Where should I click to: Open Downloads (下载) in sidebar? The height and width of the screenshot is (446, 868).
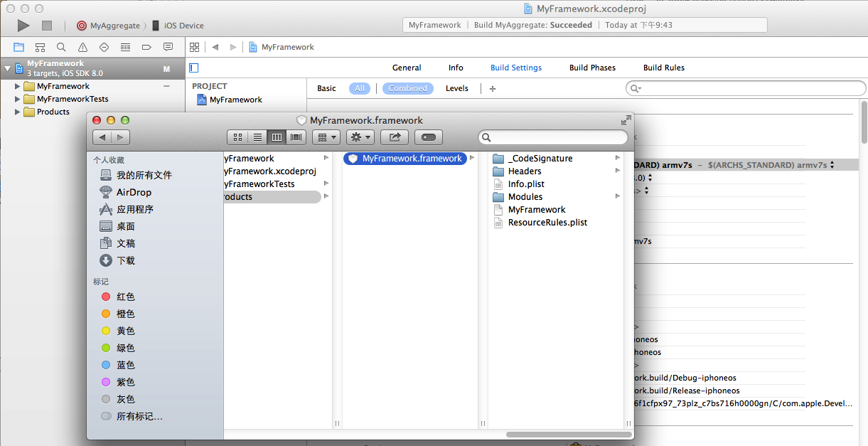(x=117, y=260)
